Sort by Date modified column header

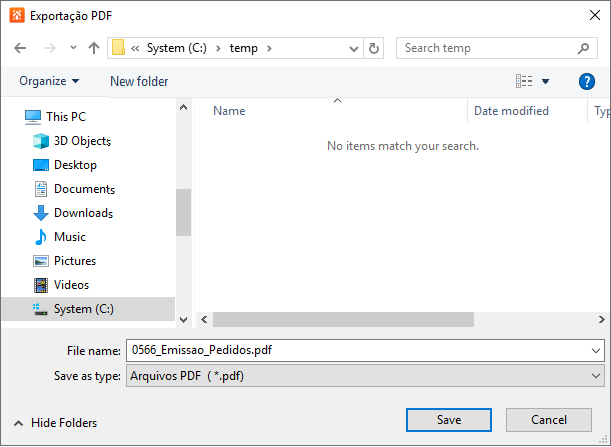pos(511,111)
